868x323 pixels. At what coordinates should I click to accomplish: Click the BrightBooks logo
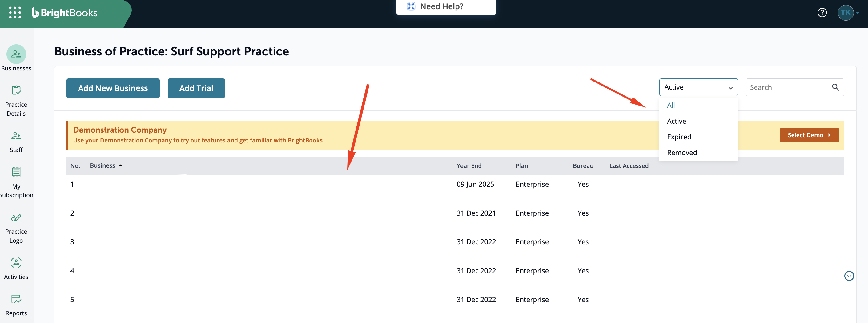pyautogui.click(x=64, y=13)
